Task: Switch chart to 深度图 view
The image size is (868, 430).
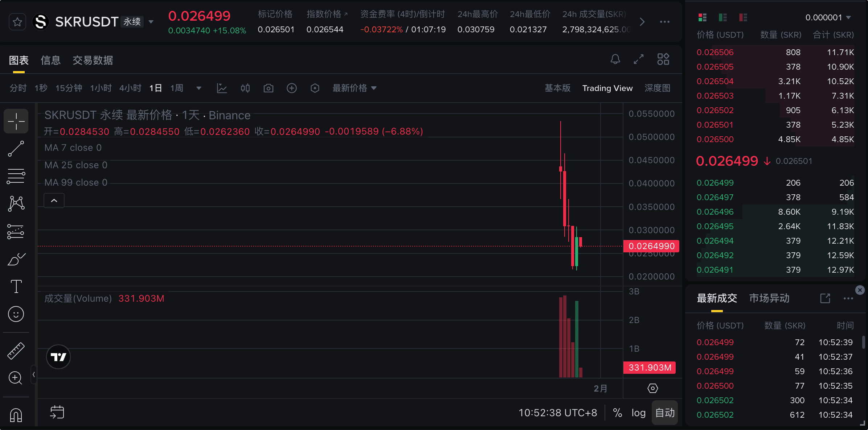Action: coord(657,88)
